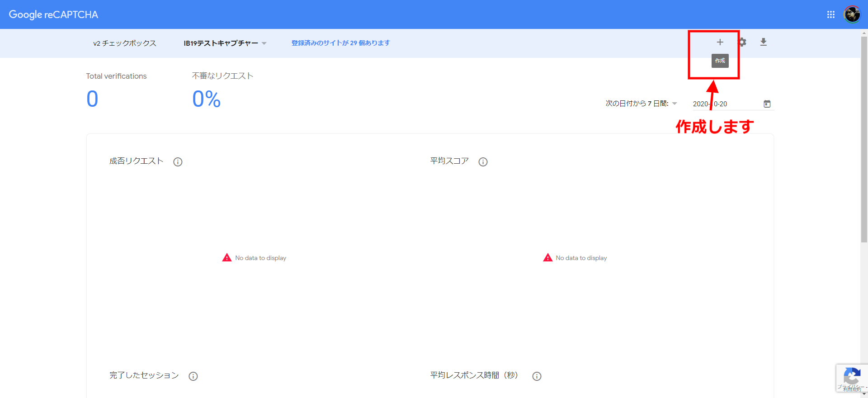The width and height of the screenshot is (868, 398).
Task: Click the scrollbar down arrow
Action: click(x=864, y=394)
